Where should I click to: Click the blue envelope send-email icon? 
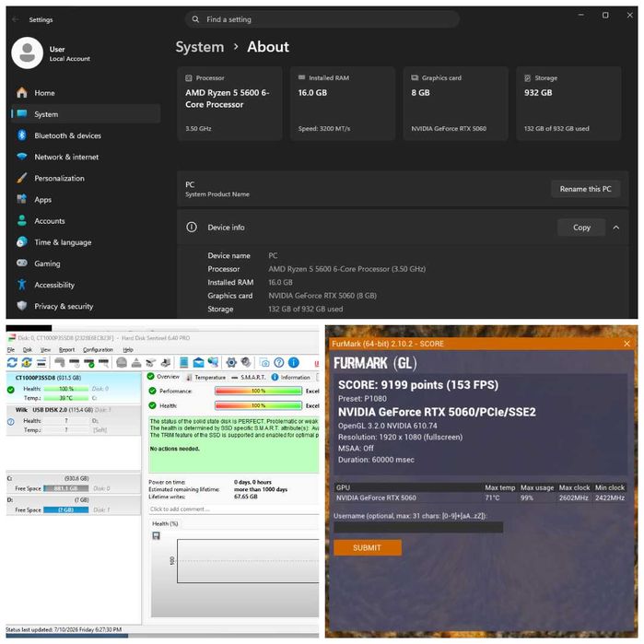pos(198,362)
